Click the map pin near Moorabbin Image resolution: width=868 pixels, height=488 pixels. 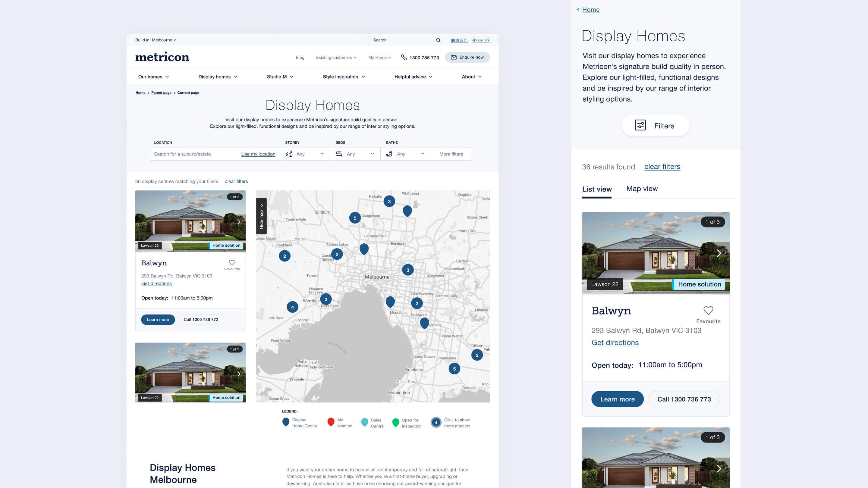click(x=390, y=302)
